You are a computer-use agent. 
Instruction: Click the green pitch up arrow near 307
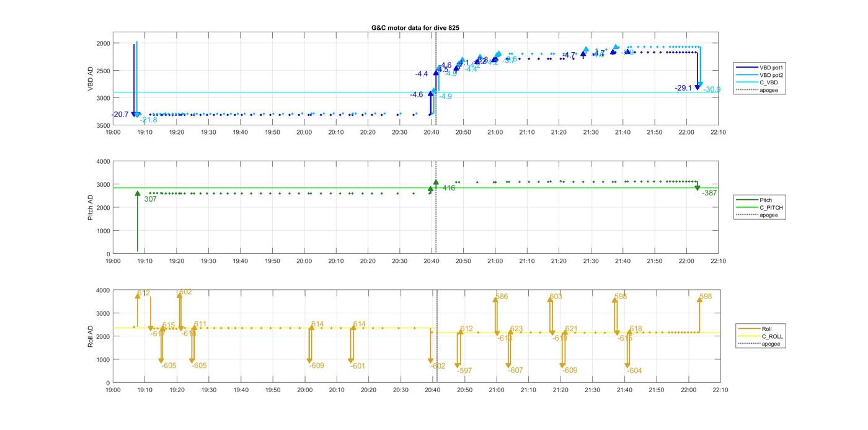(137, 221)
